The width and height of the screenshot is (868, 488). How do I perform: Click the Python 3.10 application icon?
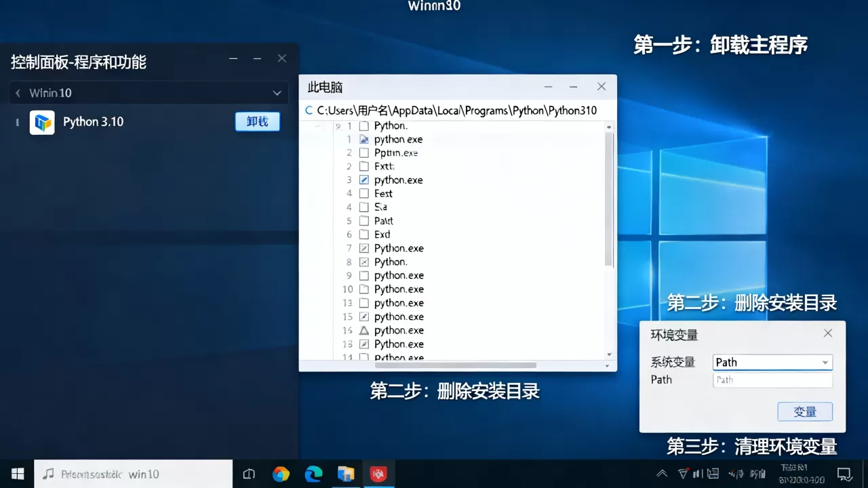42,123
